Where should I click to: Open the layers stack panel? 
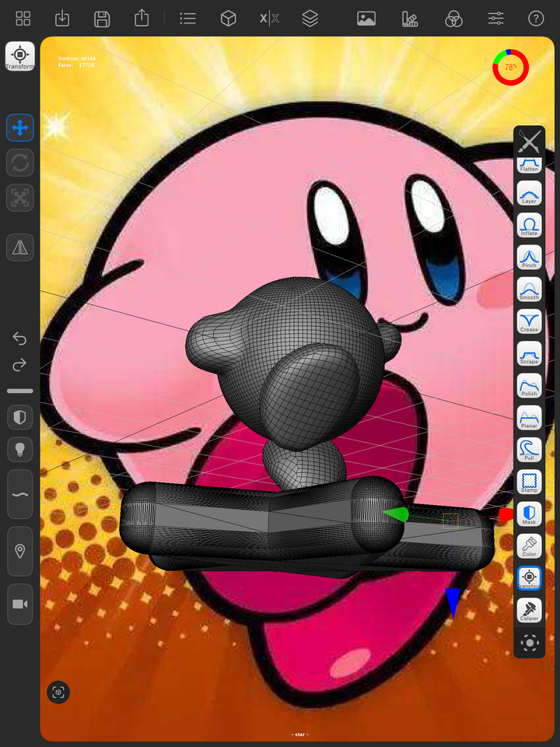pos(310,19)
